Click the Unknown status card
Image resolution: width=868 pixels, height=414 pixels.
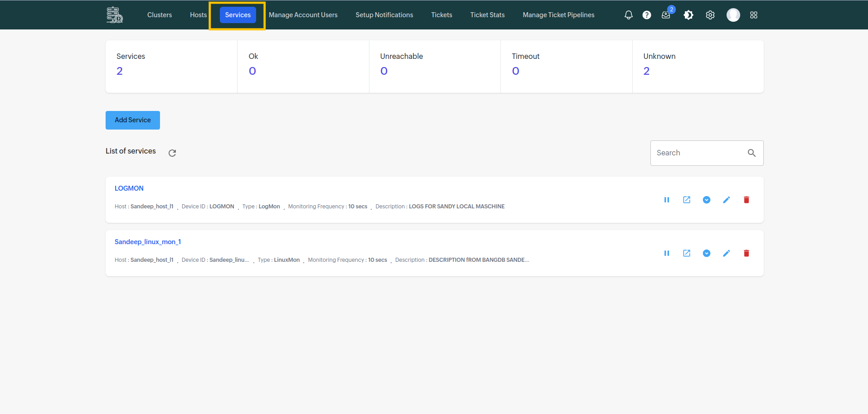[698, 67]
